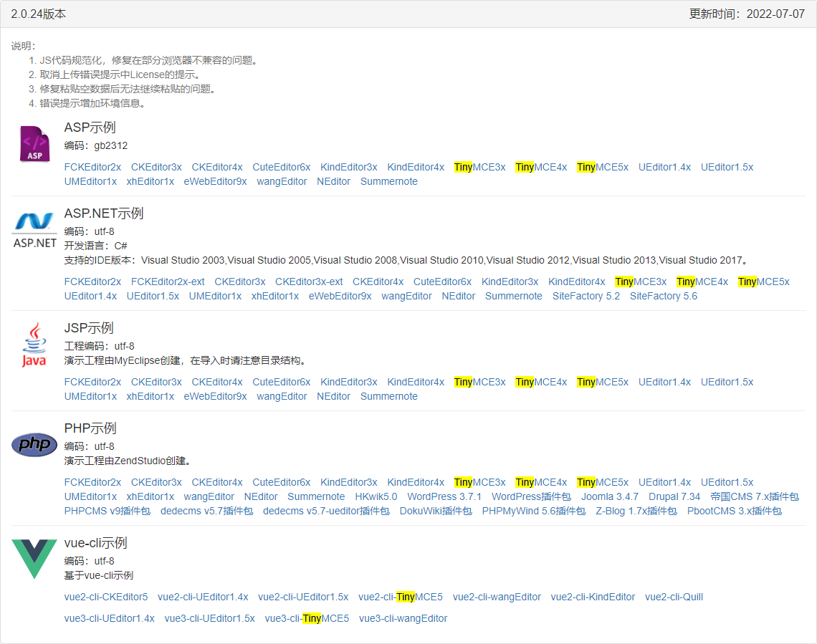Viewport: 817px width, 644px height.
Task: Open vue2-cli-KindEditor link
Action: pyautogui.click(x=593, y=597)
